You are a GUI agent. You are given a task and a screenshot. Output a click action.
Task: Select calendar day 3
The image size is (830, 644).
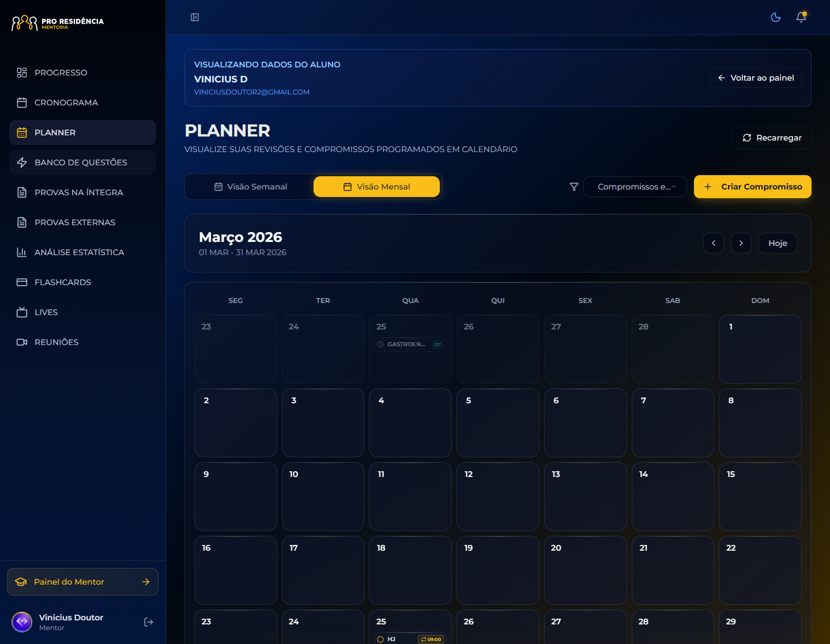point(323,423)
